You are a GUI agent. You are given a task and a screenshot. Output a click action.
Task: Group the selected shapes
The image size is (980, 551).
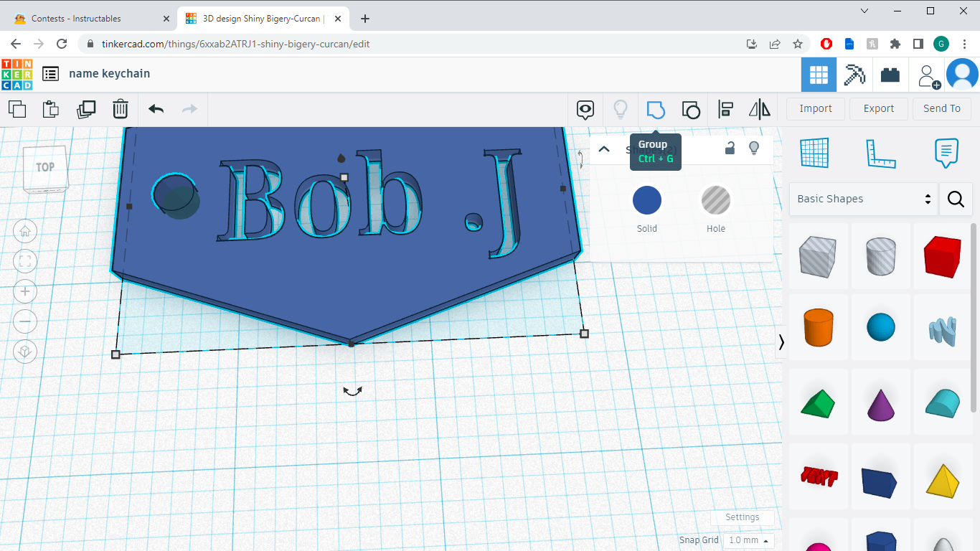tap(656, 109)
